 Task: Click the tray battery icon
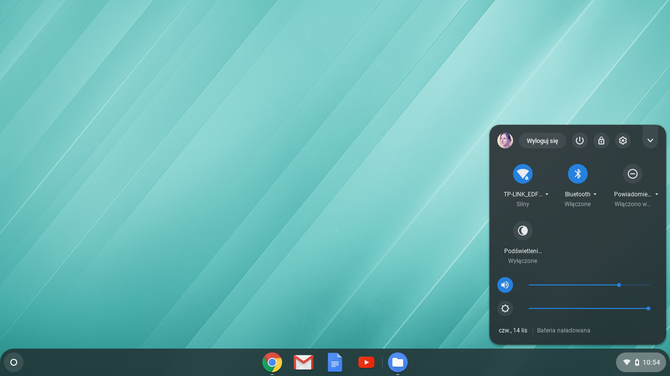click(637, 362)
